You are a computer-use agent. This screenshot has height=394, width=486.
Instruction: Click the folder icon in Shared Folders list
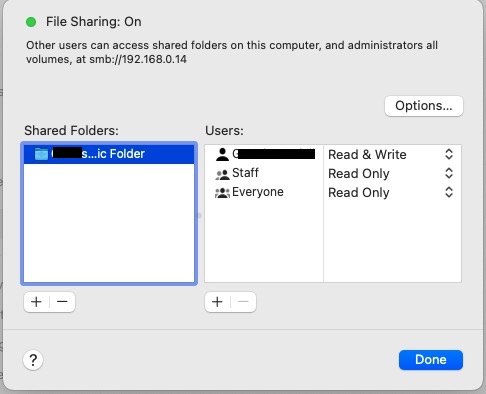(x=41, y=154)
